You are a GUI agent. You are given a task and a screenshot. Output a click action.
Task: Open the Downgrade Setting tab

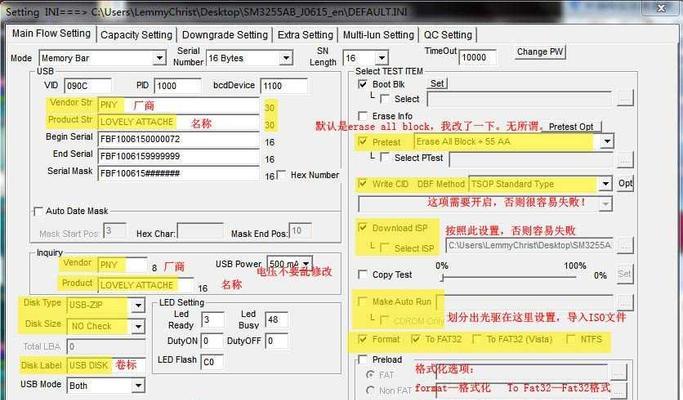click(x=225, y=34)
